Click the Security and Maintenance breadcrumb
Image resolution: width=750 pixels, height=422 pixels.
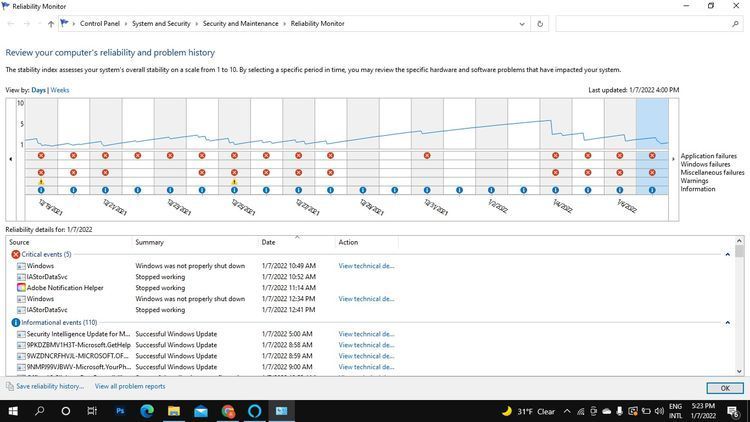(x=240, y=24)
